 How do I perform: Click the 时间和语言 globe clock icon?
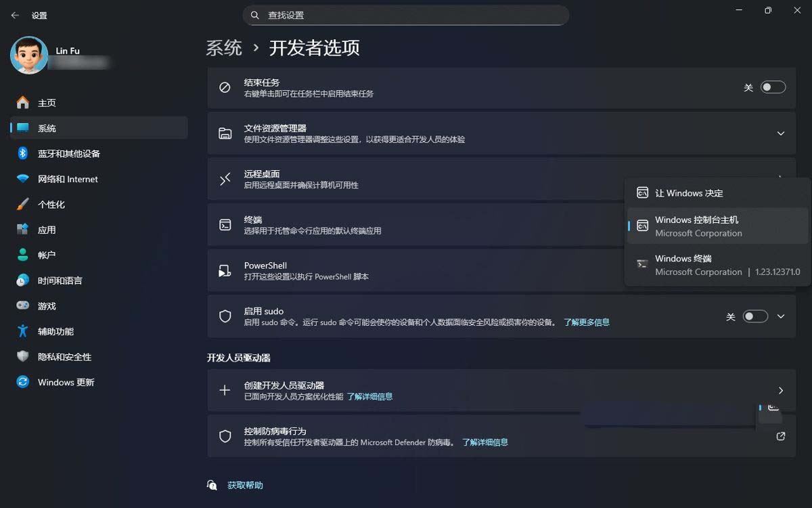click(23, 280)
